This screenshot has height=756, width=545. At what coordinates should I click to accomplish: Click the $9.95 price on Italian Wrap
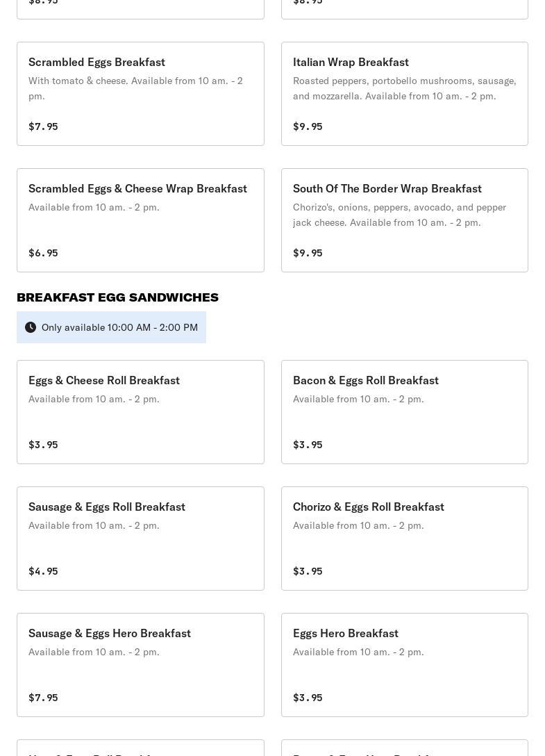[x=308, y=126]
